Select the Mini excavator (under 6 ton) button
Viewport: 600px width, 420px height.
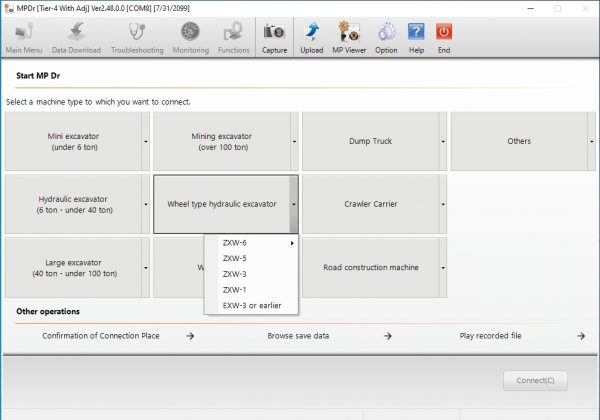[73, 142]
